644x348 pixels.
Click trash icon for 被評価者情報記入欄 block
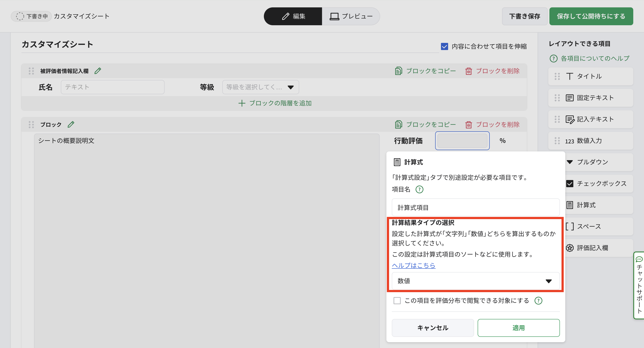coord(468,71)
